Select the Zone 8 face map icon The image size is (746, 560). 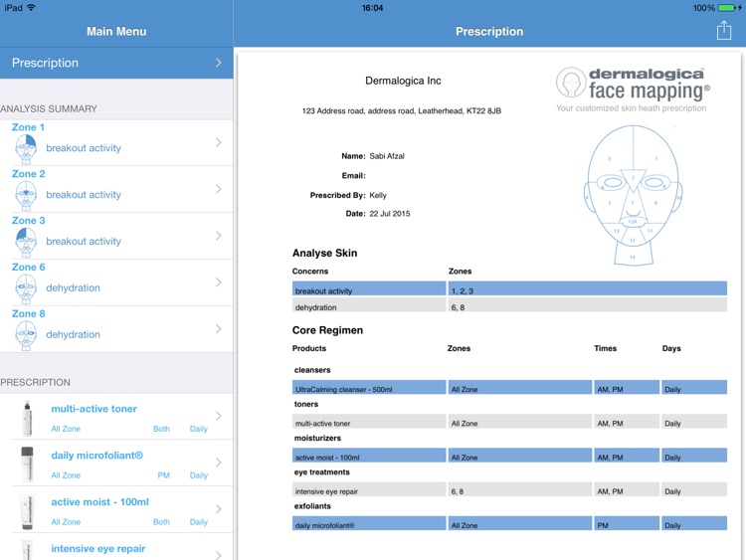26,335
